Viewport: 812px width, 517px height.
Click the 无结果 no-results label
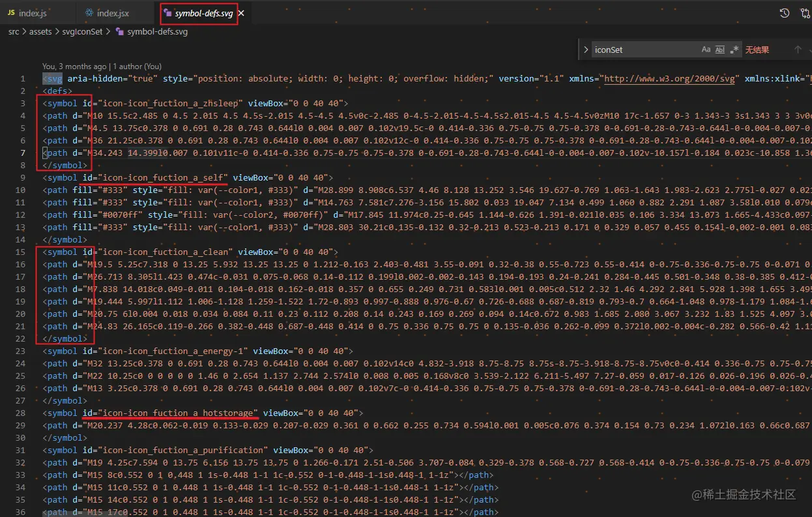pos(757,50)
